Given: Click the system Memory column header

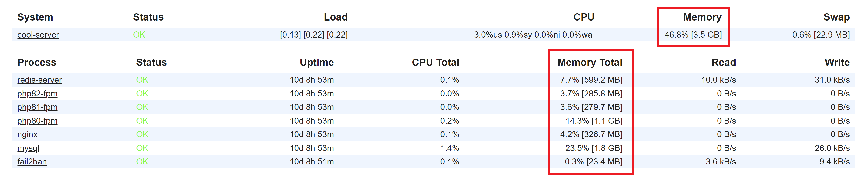Looking at the screenshot, I should (702, 17).
